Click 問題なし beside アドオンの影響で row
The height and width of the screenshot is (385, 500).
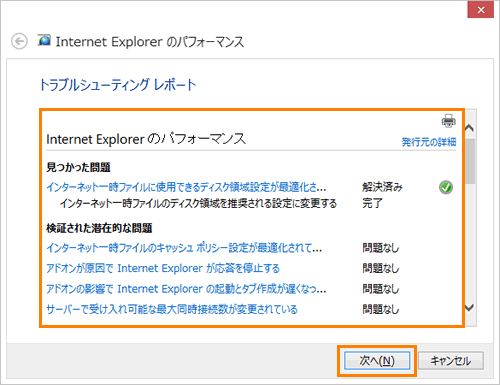(x=381, y=289)
